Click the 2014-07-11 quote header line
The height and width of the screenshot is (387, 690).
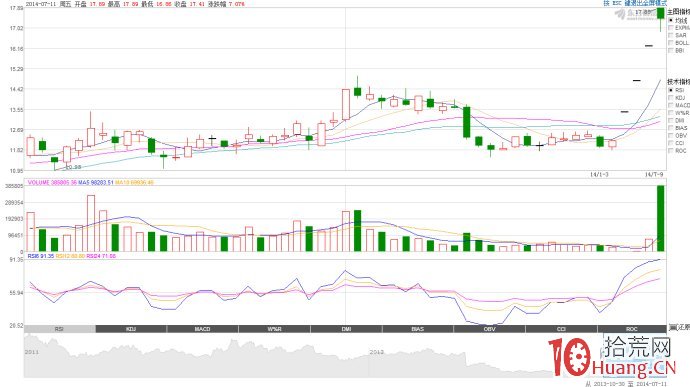click(x=135, y=4)
